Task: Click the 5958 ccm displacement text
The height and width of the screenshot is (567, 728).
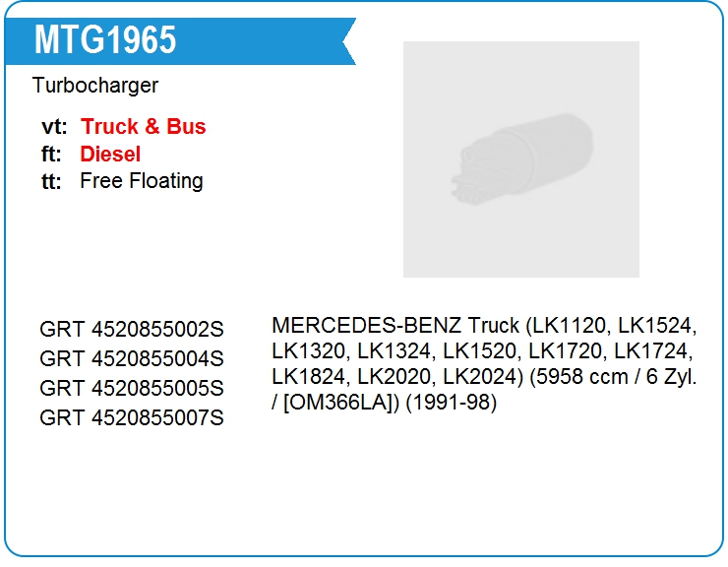Action: (579, 377)
